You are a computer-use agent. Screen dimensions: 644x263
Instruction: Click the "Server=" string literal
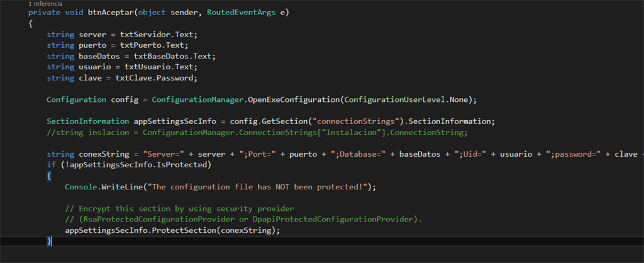[x=164, y=155]
